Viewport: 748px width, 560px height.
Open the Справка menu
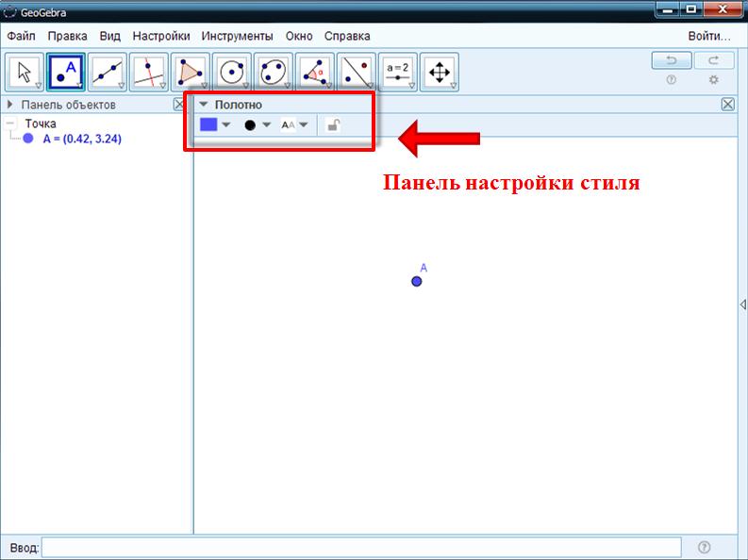click(347, 36)
